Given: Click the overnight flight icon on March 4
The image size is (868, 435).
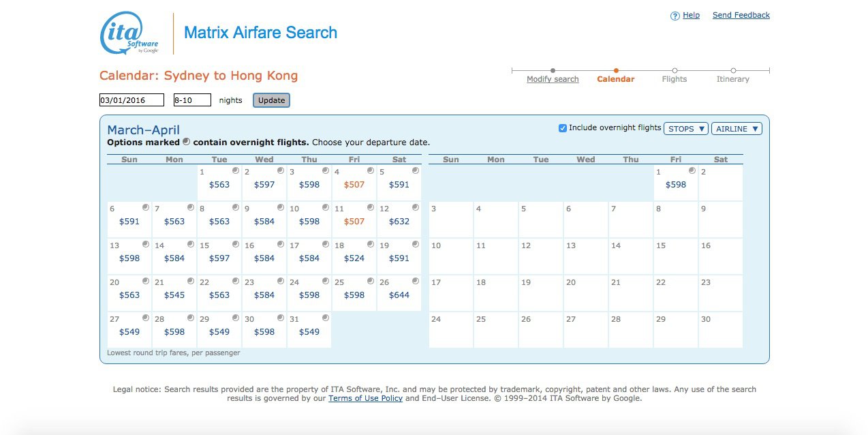Looking at the screenshot, I should (x=370, y=170).
